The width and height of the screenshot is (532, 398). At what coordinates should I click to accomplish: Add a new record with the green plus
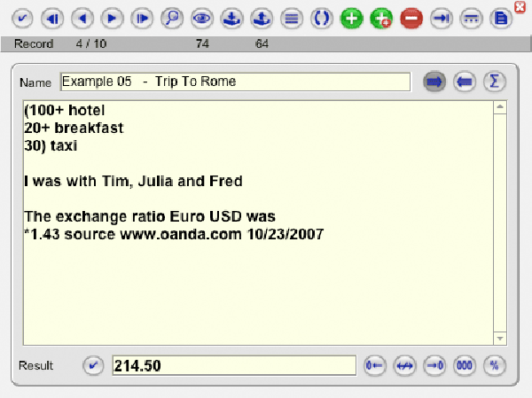pyautogui.click(x=351, y=19)
